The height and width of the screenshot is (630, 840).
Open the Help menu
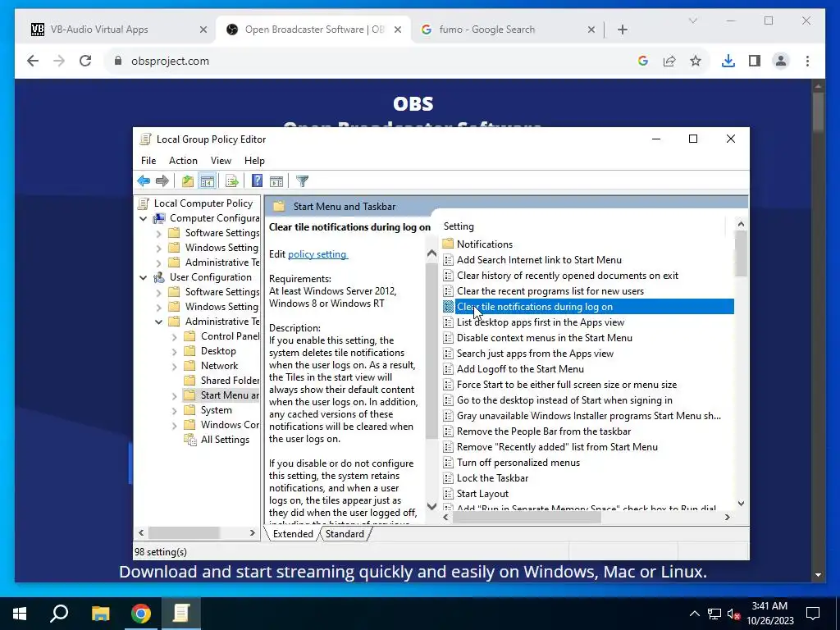254,161
